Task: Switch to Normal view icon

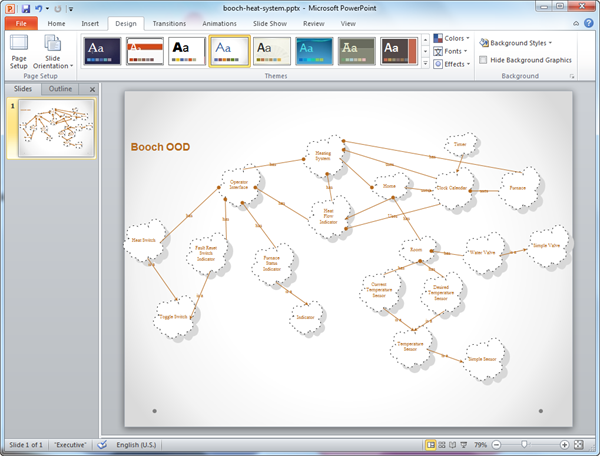Action: [x=431, y=445]
